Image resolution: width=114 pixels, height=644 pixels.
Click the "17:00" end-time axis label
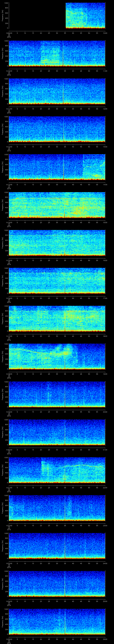click(105, 298)
